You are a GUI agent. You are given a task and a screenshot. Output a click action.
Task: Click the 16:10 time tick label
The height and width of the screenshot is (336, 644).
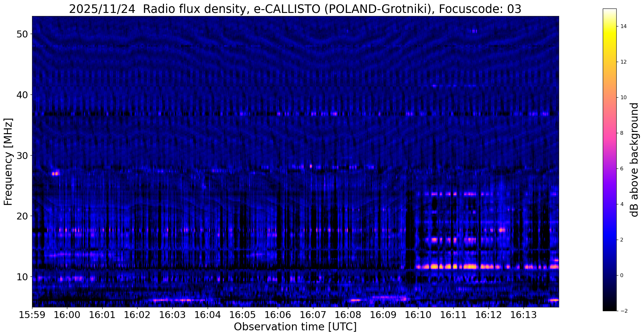coord(418,315)
